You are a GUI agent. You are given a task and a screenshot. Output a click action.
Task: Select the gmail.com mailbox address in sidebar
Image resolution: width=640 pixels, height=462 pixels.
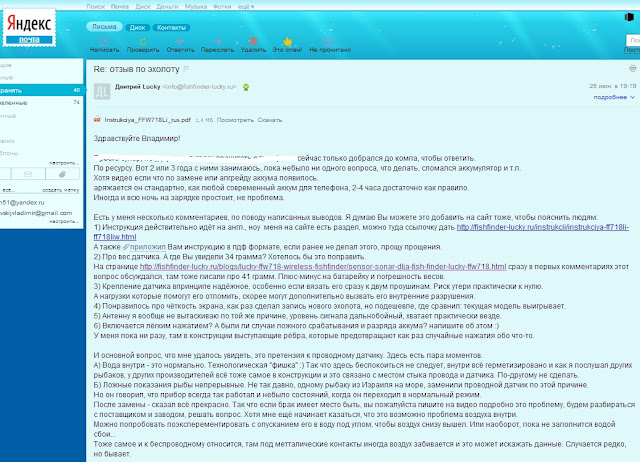[x=36, y=213]
